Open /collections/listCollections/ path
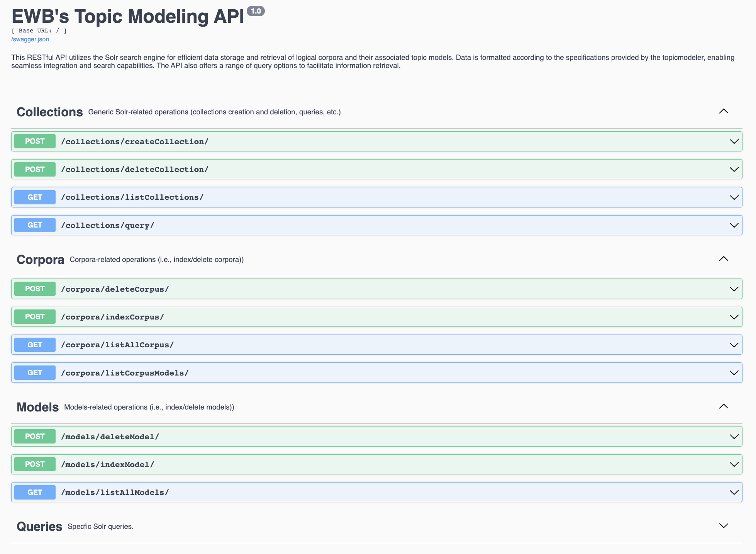Viewport: 756px width, 554px height. click(132, 197)
